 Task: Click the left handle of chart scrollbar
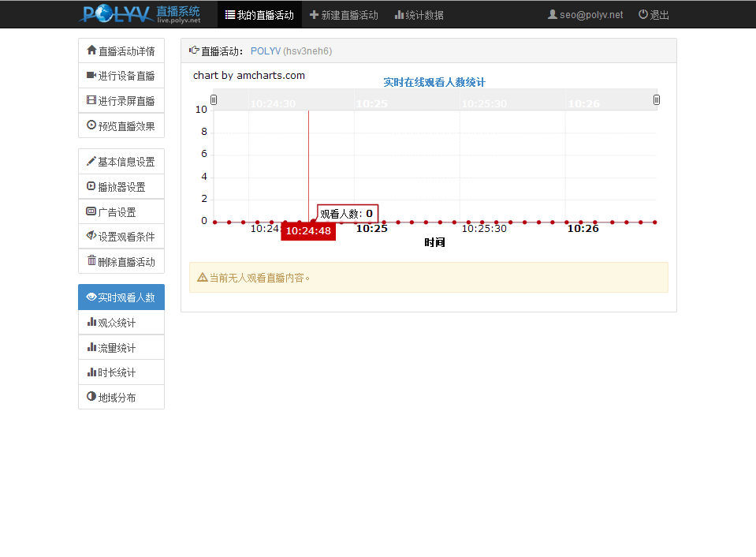pos(214,100)
